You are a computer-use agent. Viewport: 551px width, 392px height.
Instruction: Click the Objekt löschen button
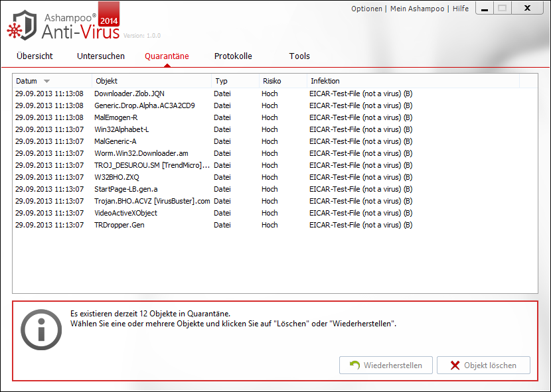click(x=483, y=365)
